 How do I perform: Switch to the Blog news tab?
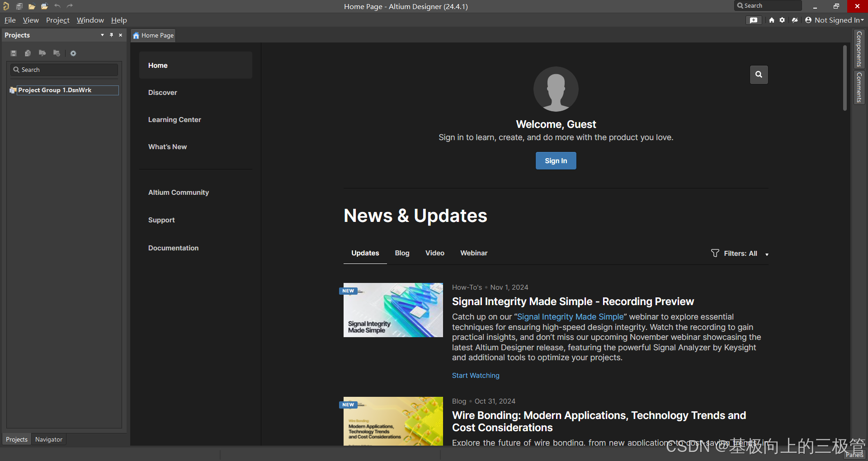pos(402,253)
